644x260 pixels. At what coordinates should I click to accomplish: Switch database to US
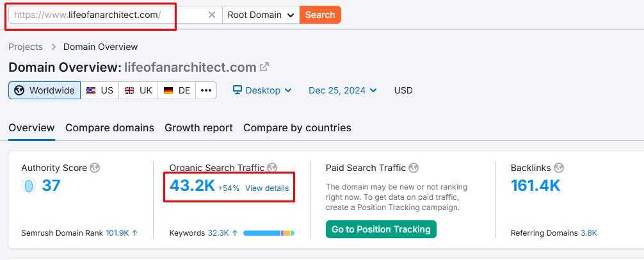[x=99, y=90]
